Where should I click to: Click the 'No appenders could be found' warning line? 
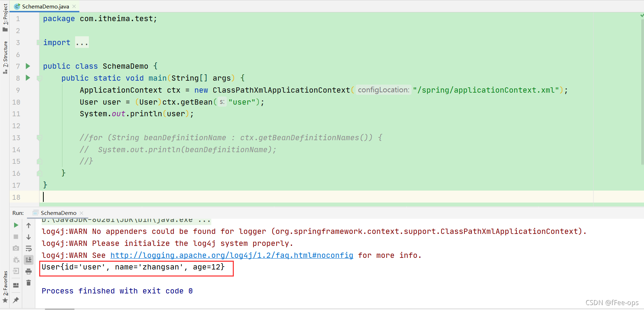pyautogui.click(x=314, y=231)
